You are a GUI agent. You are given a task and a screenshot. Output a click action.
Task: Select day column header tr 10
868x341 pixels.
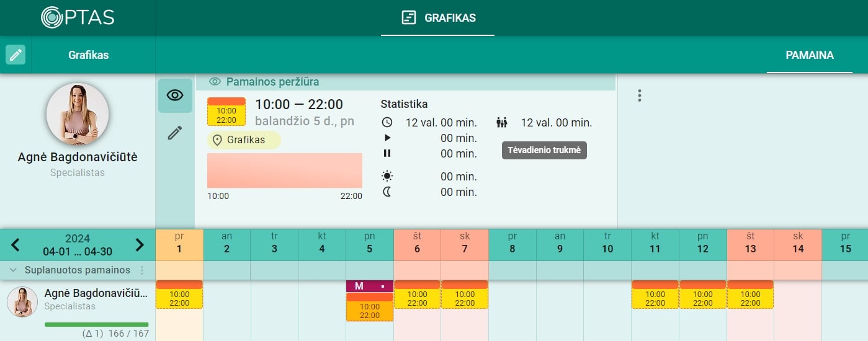click(x=607, y=244)
